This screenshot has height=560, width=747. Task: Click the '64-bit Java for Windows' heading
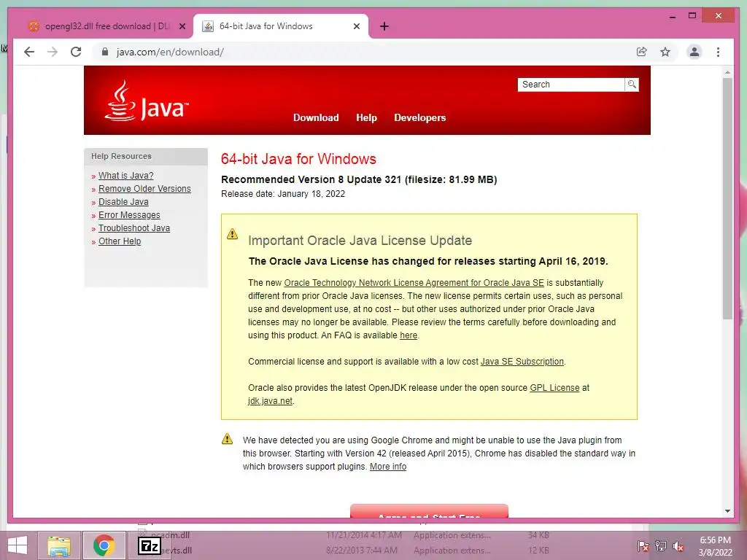[298, 158]
